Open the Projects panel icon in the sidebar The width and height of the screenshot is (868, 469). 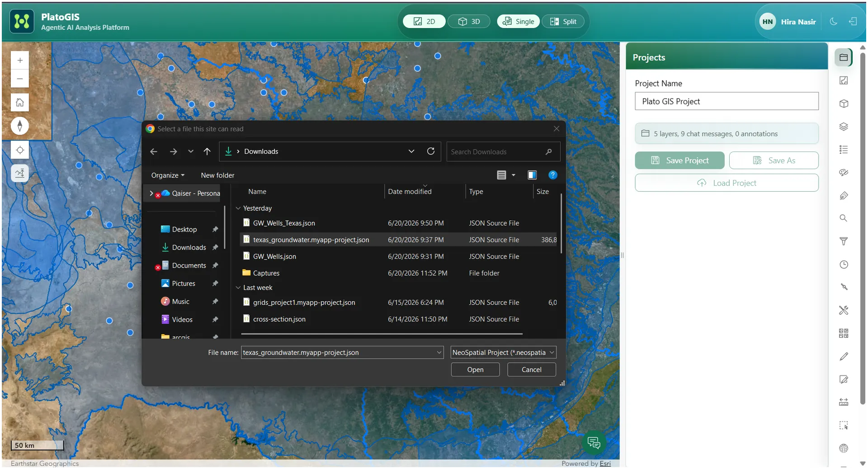tap(844, 57)
